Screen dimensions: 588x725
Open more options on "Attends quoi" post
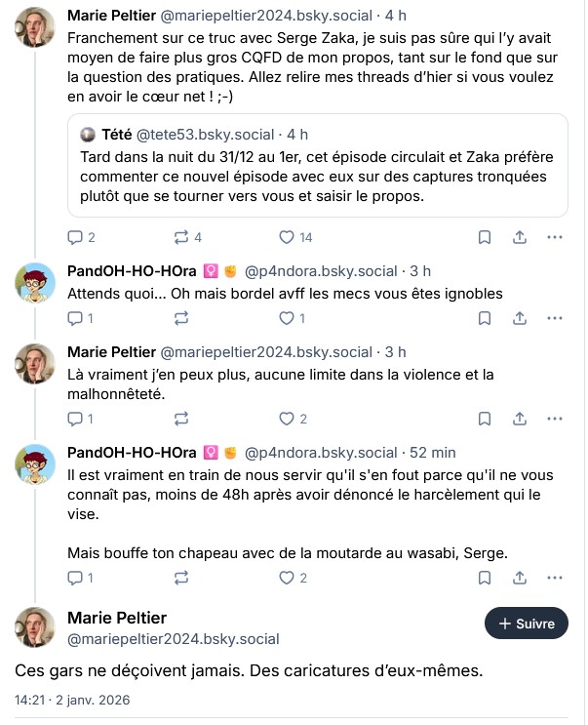pos(555,318)
